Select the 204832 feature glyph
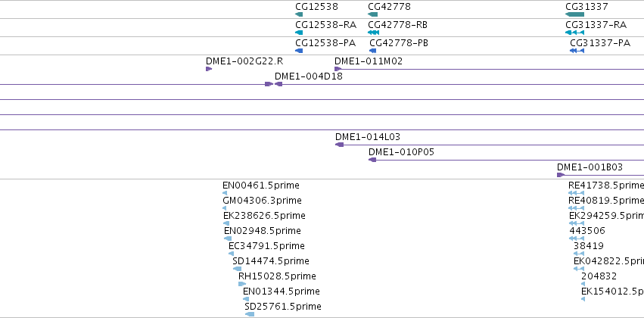Image resolution: width=644 pixels, height=318 pixels. (583, 284)
